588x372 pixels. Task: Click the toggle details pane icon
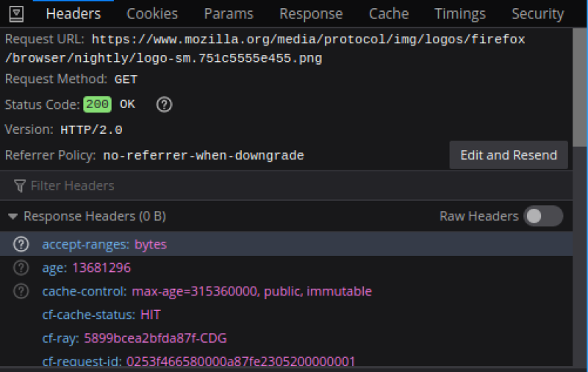tap(16, 14)
